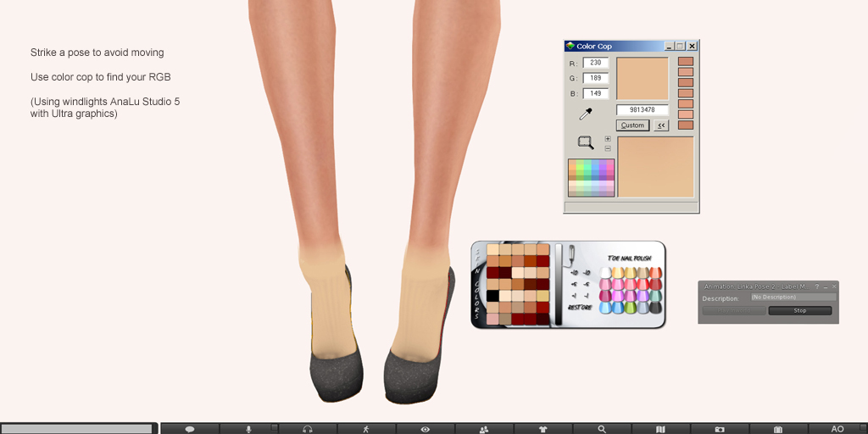868x434 pixels.
Task: Increase magnification with the plus button
Action: tap(608, 138)
